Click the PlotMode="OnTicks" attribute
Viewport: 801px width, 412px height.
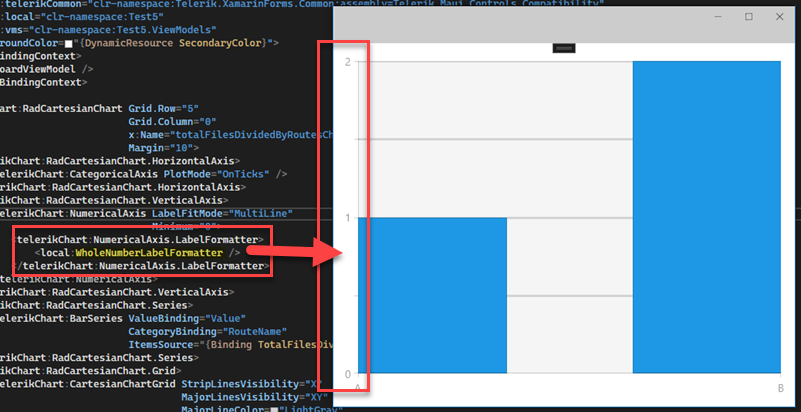[x=216, y=174]
